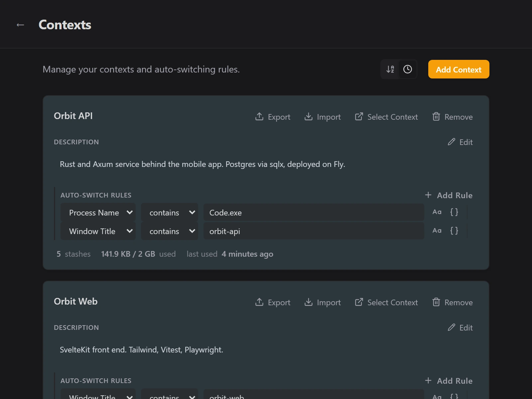Click the "Contexts" page heading
Screen dimensions: 532x399
[x=65, y=25]
